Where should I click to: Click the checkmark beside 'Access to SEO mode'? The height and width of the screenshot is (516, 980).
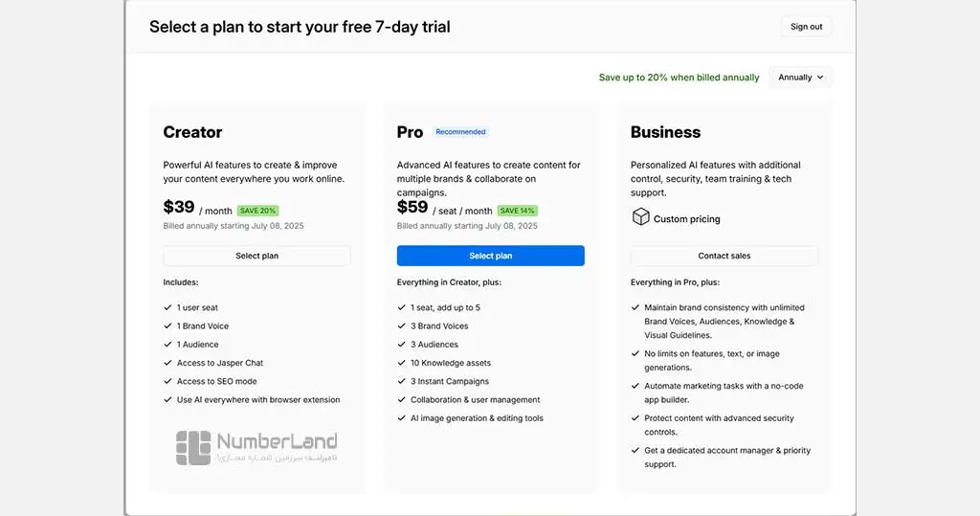(x=167, y=381)
